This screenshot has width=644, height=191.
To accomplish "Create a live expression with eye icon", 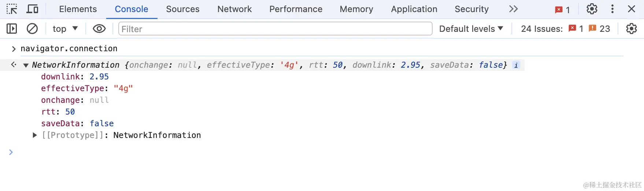I will coord(99,29).
